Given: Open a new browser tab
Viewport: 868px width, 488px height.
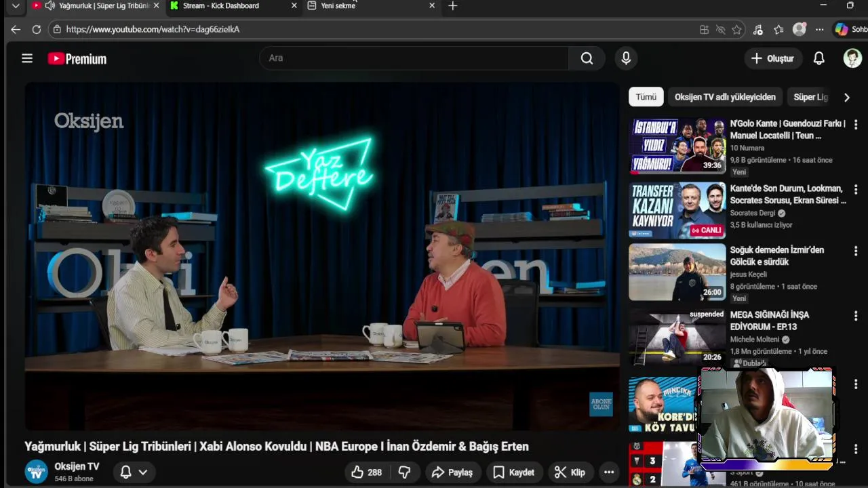Looking at the screenshot, I should [x=452, y=5].
